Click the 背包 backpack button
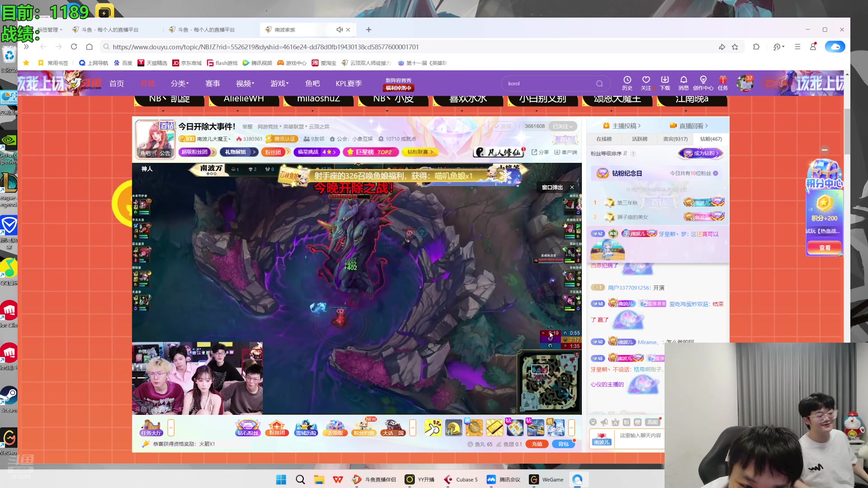 click(563, 444)
